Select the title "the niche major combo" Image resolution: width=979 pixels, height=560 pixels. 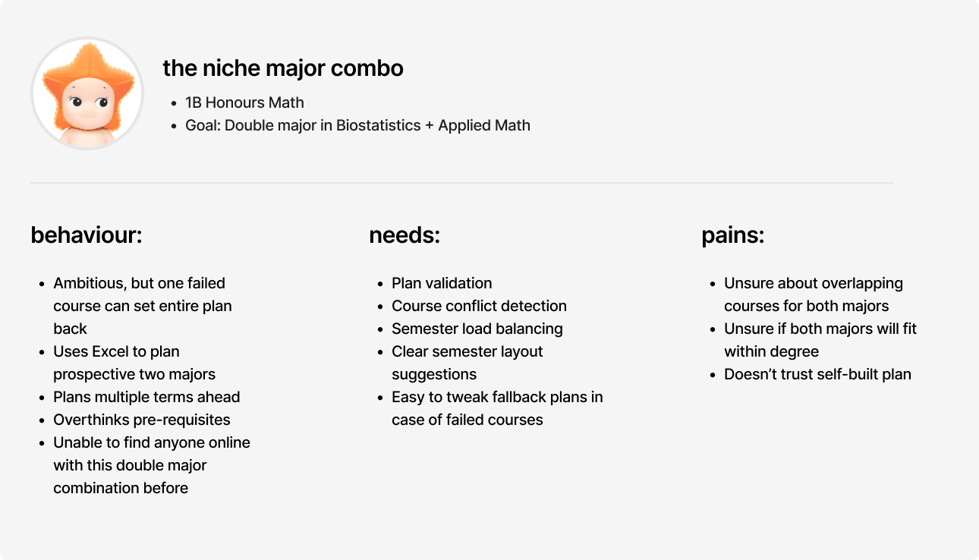(283, 68)
